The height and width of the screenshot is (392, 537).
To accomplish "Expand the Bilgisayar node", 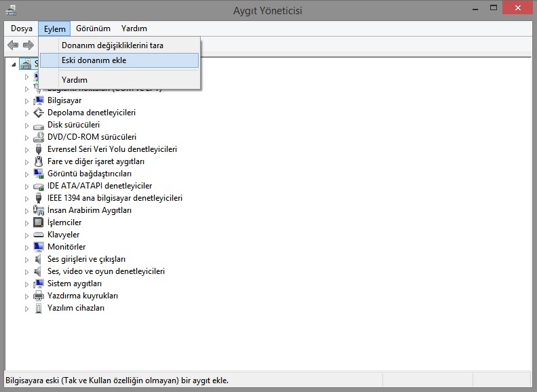I will [x=26, y=101].
